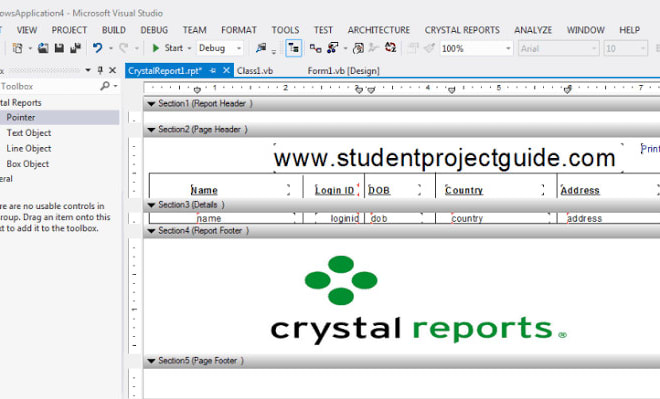Select the Login ID column heading object
Viewport: 660px width, 399px height.
(x=337, y=190)
